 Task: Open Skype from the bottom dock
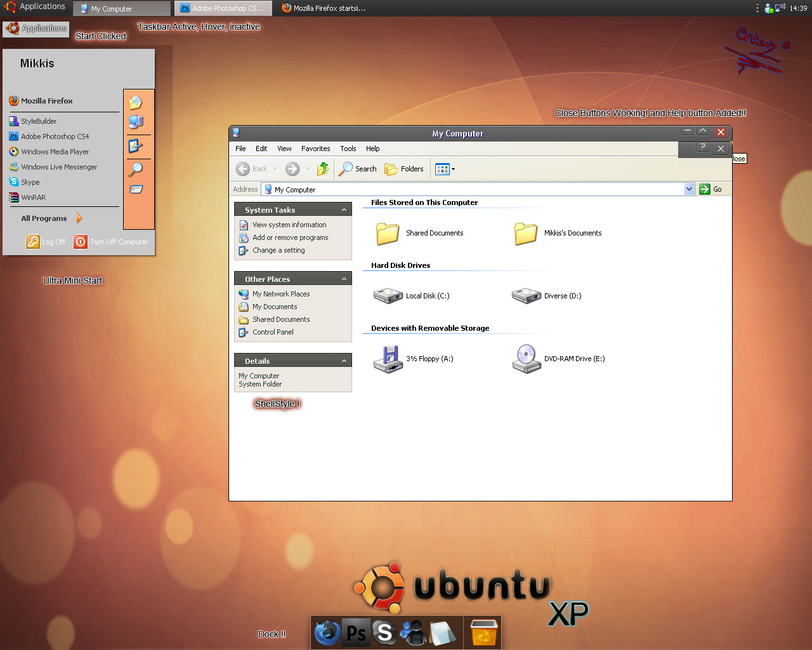(x=385, y=632)
